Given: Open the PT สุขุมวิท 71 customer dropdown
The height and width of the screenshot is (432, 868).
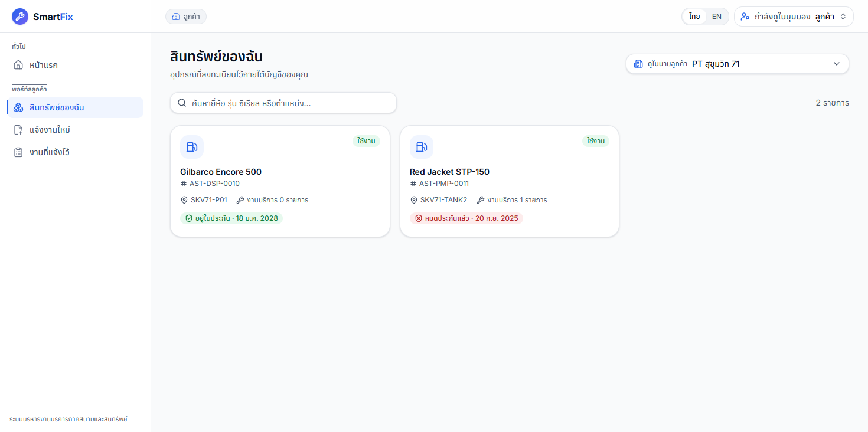Looking at the screenshot, I should point(738,64).
